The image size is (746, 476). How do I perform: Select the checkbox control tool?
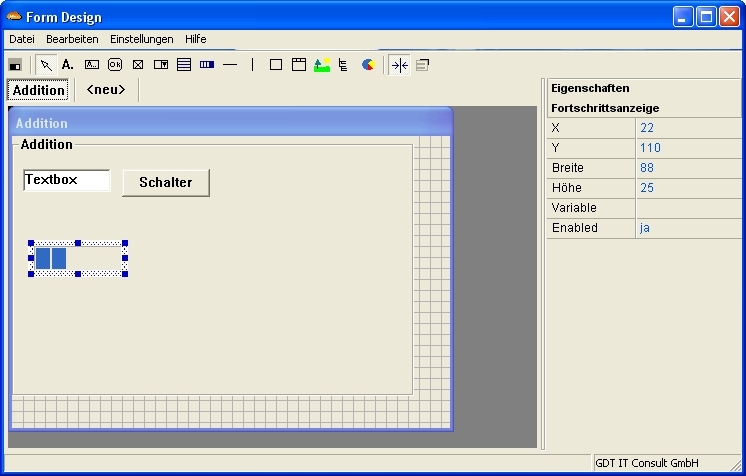point(138,65)
